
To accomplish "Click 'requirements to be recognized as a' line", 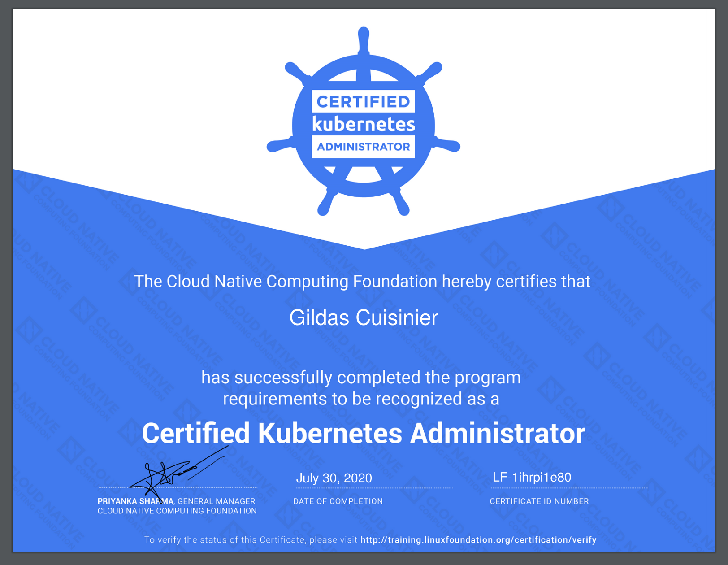I will click(x=361, y=399).
